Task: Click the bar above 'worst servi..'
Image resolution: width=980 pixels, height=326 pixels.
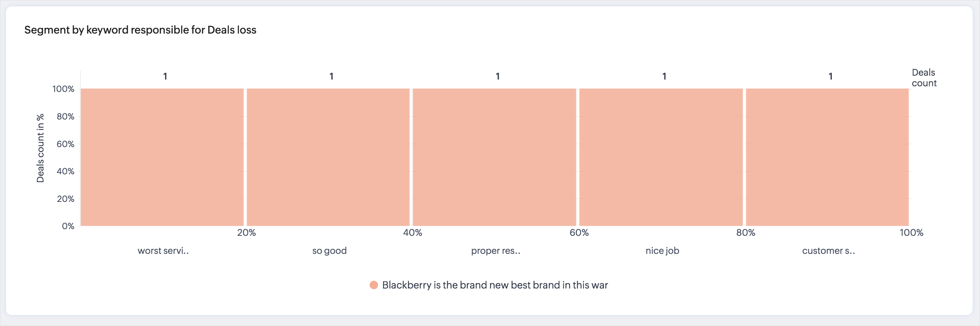Action: (162, 157)
